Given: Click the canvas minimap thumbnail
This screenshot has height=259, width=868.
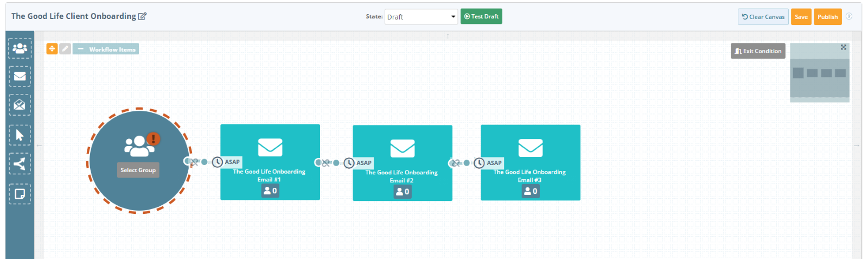Looking at the screenshot, I should point(820,73).
